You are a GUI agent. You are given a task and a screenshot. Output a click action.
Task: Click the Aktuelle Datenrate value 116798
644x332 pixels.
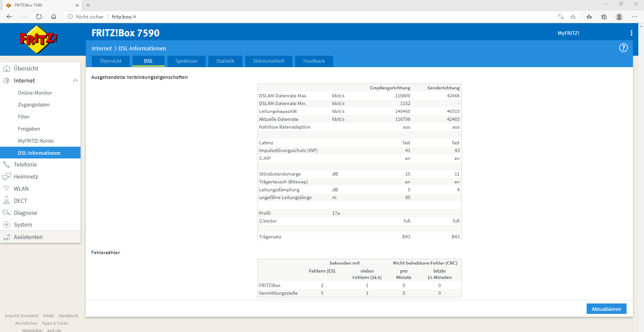tap(402, 119)
